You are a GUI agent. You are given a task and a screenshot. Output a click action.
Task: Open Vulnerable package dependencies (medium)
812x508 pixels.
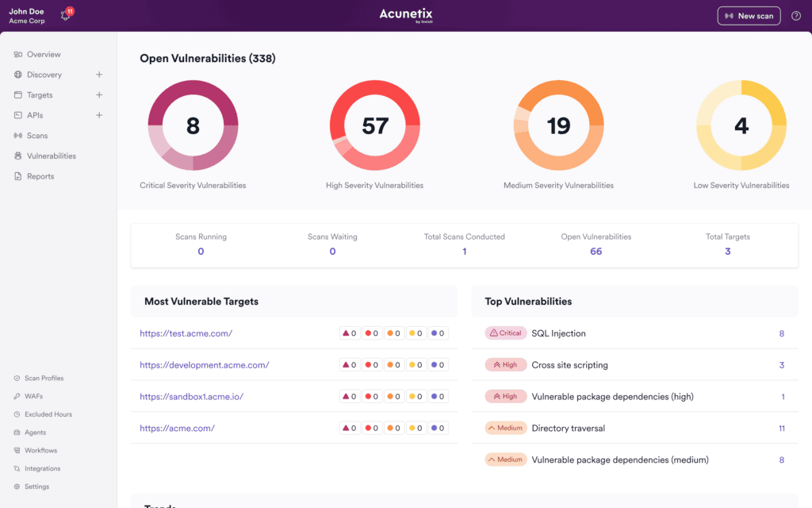pos(620,460)
